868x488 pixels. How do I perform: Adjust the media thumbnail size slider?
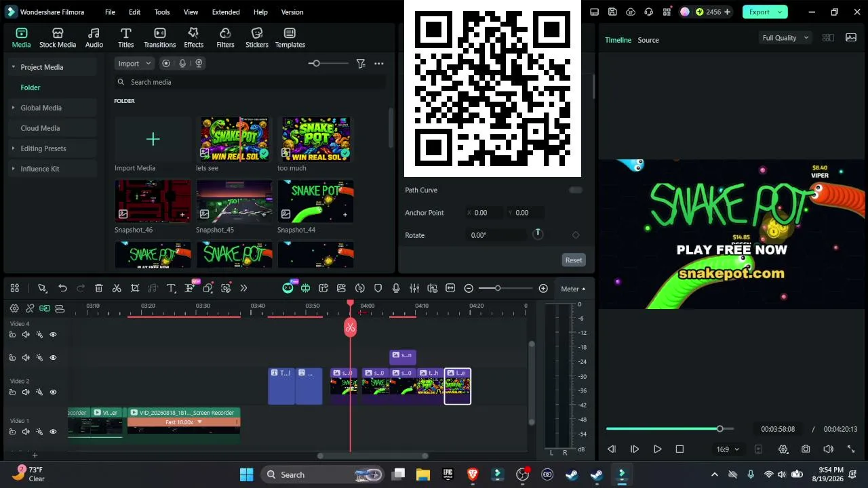pos(328,64)
